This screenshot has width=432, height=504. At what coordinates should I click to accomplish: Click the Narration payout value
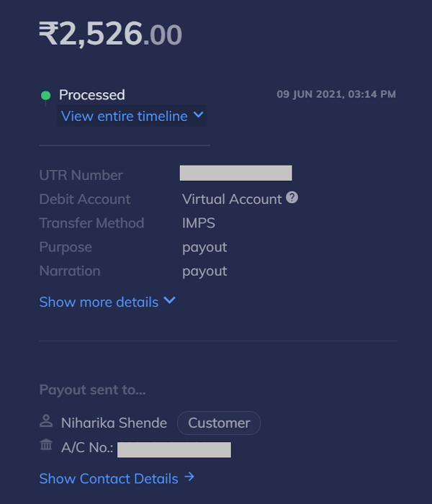pos(204,271)
